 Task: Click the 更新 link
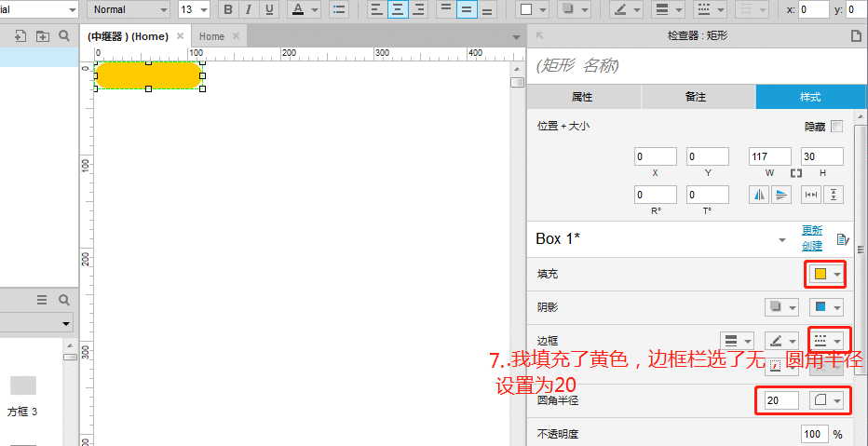[812, 231]
